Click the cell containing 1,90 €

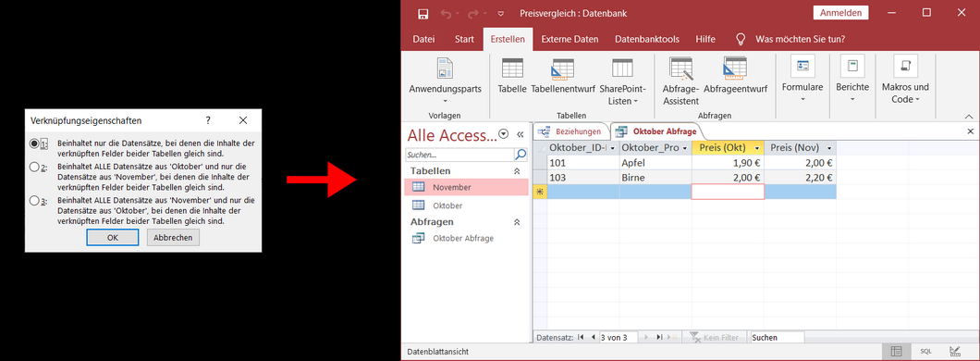tap(728, 163)
